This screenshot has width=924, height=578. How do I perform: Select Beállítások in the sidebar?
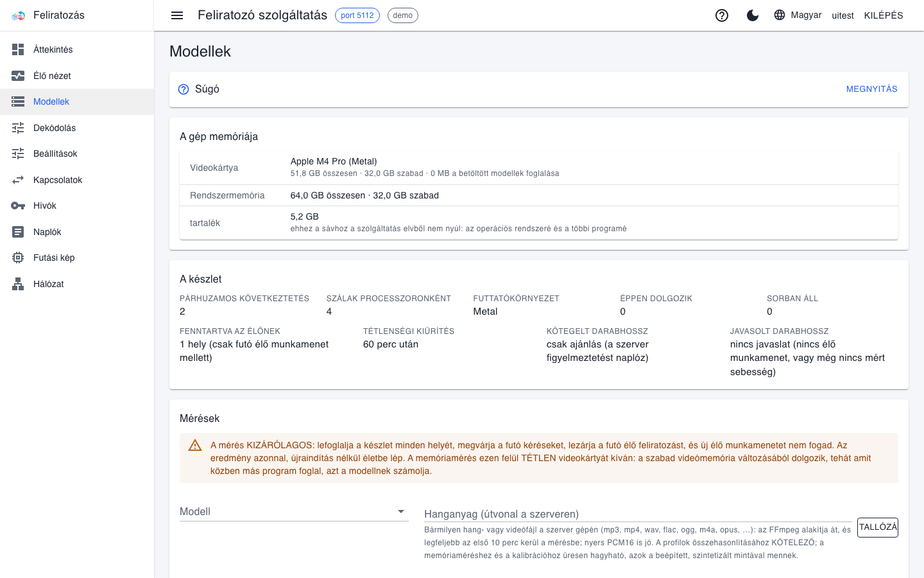[x=77, y=153]
